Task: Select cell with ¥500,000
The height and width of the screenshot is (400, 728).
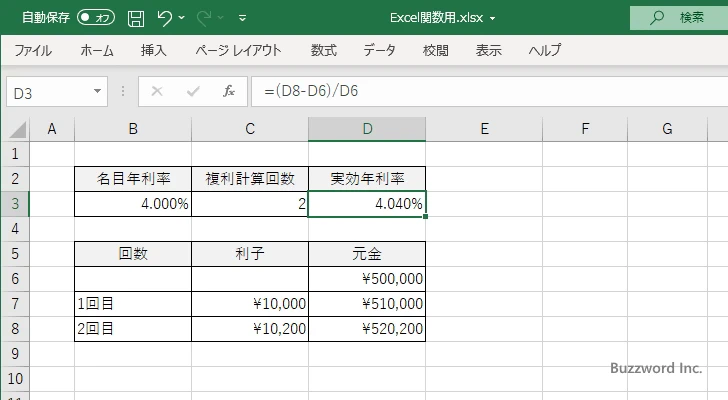Action: pyautogui.click(x=367, y=279)
